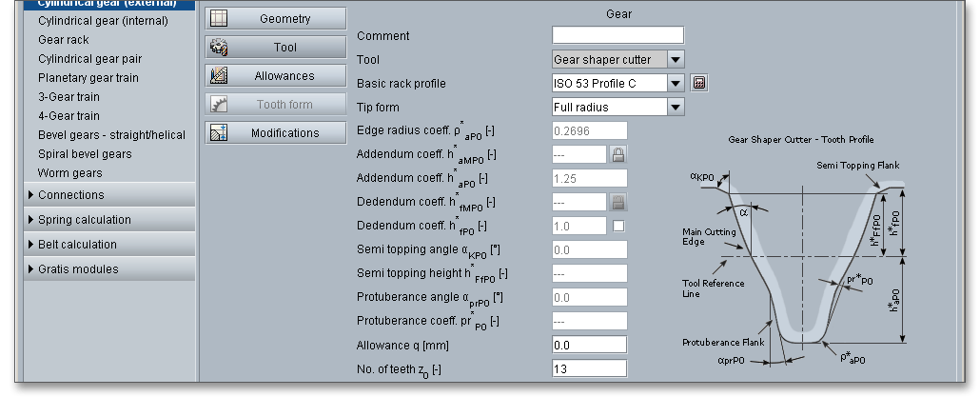
Task: Open the Tip form dropdown
Action: (676, 108)
